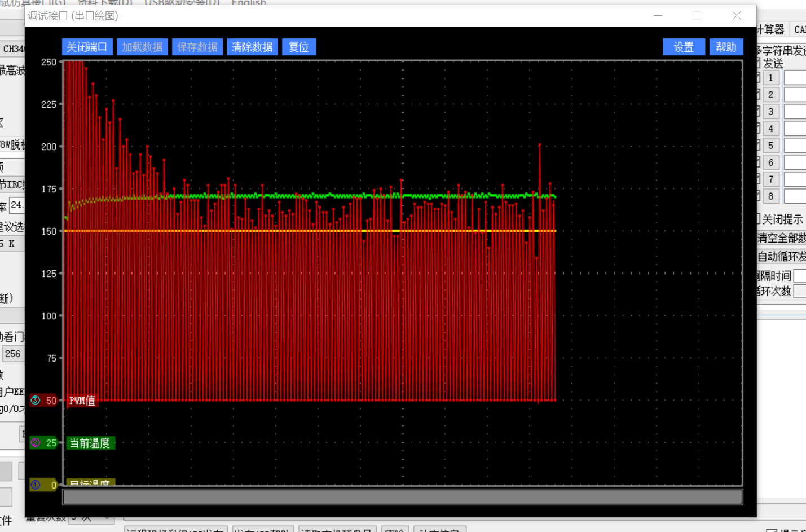
Task: Click the 75 y-axis label
Action: 51,358
